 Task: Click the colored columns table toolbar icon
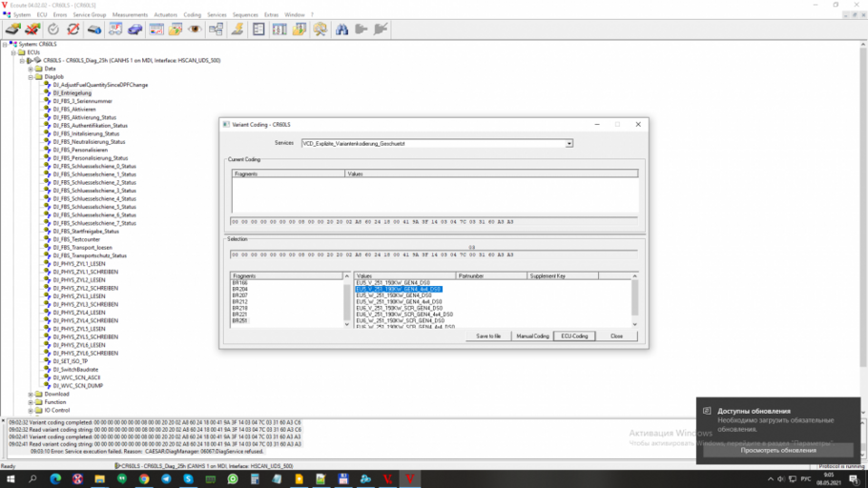tap(279, 30)
